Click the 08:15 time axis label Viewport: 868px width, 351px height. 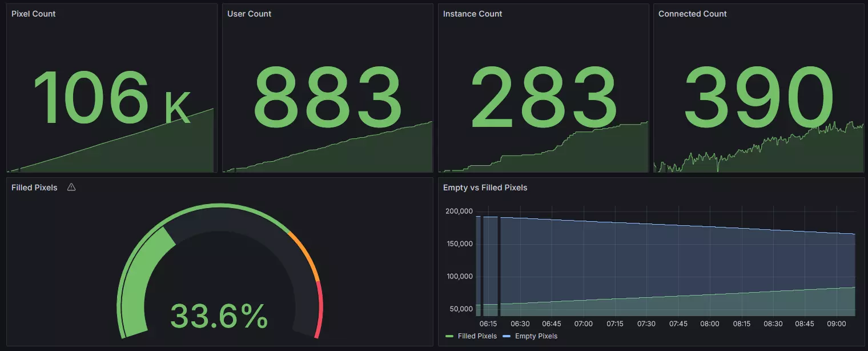pyautogui.click(x=742, y=324)
